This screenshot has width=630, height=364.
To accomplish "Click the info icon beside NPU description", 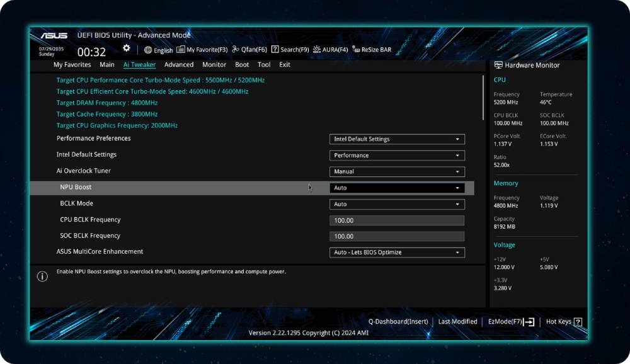I will click(x=42, y=276).
